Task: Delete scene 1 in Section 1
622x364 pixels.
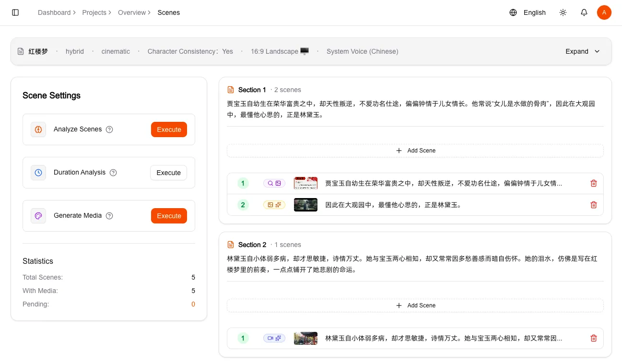Action: (593, 183)
